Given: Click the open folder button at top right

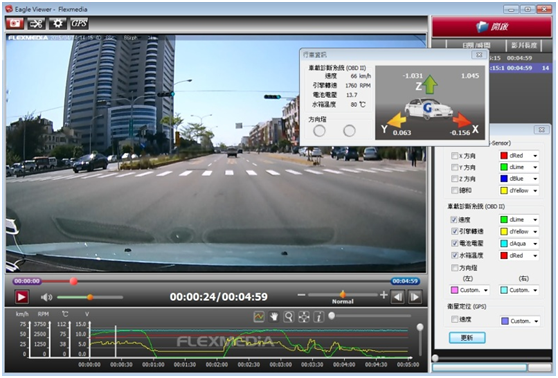Looking at the screenshot, I should (x=492, y=26).
